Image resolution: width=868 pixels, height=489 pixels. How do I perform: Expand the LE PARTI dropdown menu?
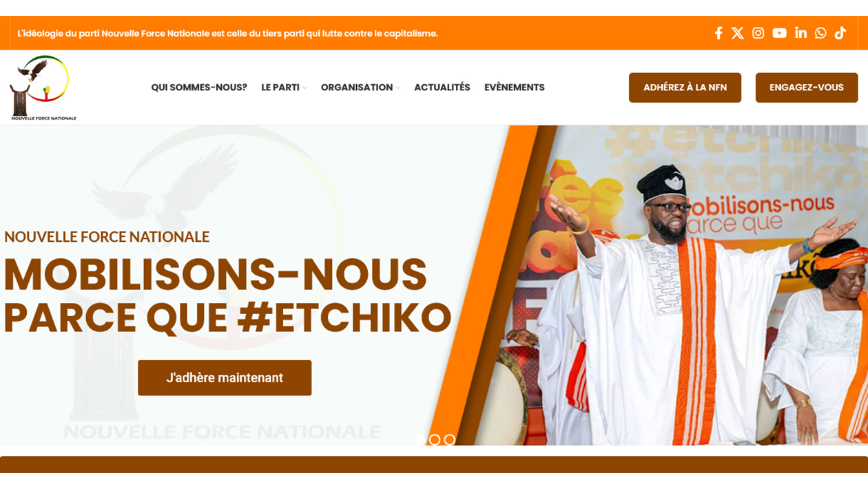284,87
